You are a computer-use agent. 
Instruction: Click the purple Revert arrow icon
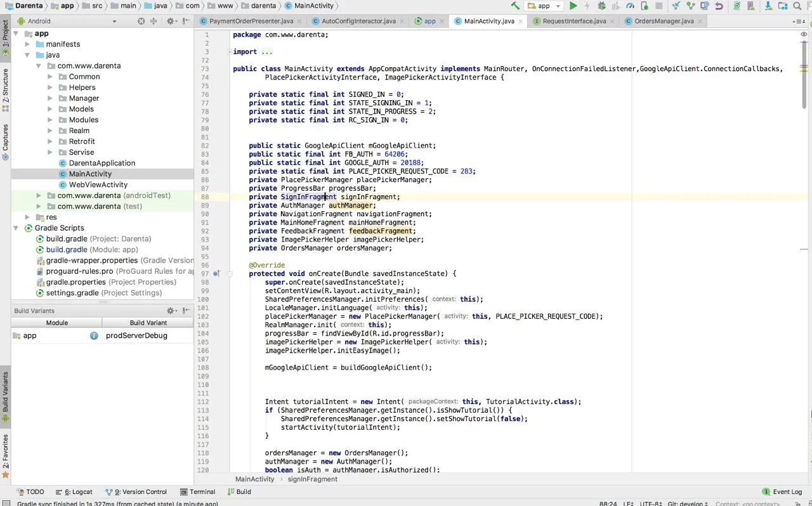[719, 6]
